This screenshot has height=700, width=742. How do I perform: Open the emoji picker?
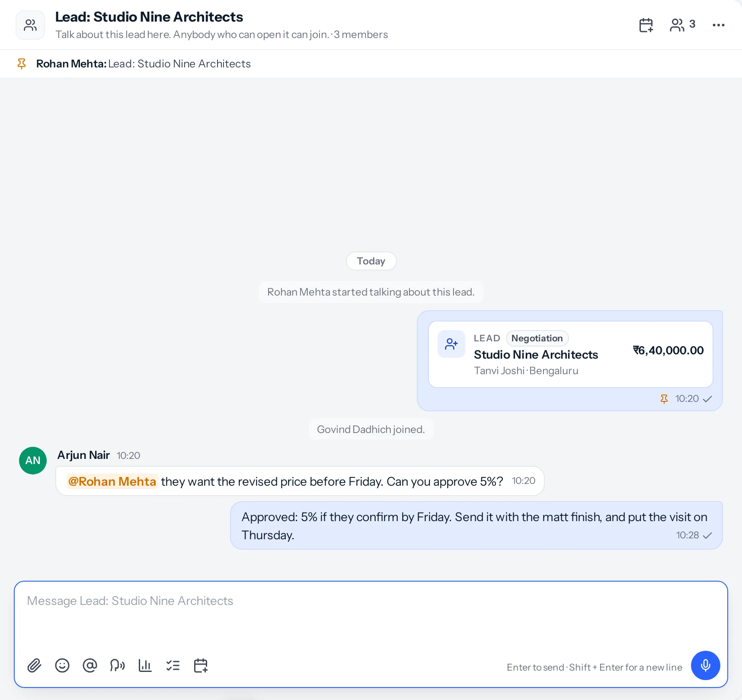(x=62, y=665)
